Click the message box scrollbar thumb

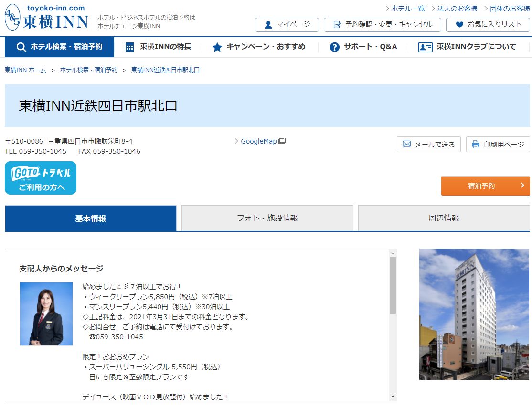[393, 286]
